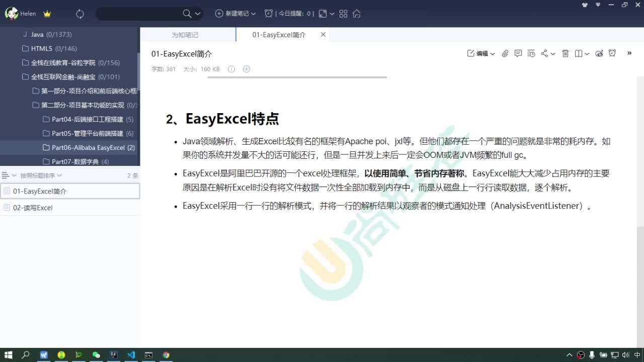Switch to the 为知笔记 tab
This screenshot has width=644, height=362.
[185, 35]
